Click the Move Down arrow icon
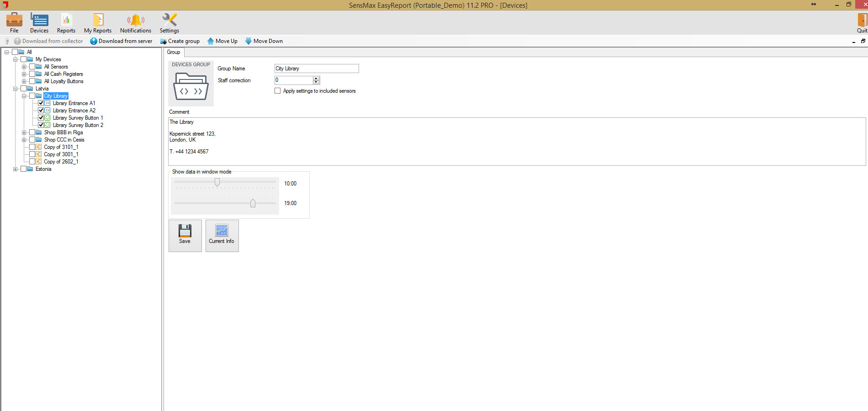868x411 pixels. 249,41
